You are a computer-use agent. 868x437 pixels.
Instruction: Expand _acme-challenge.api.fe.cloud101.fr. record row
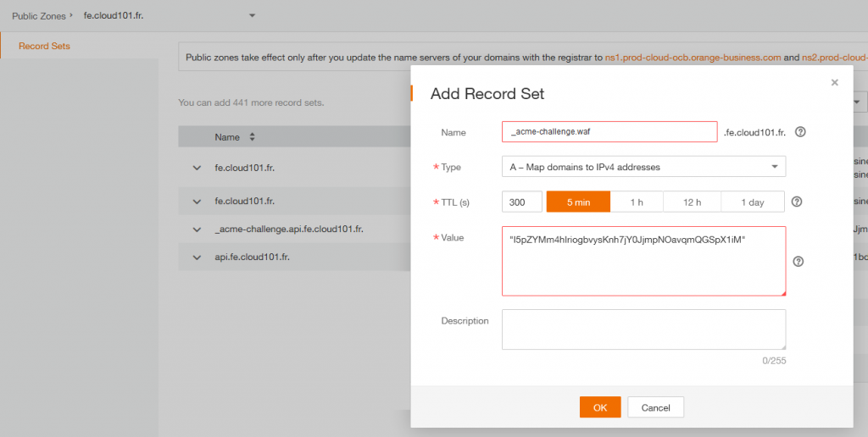(x=197, y=229)
